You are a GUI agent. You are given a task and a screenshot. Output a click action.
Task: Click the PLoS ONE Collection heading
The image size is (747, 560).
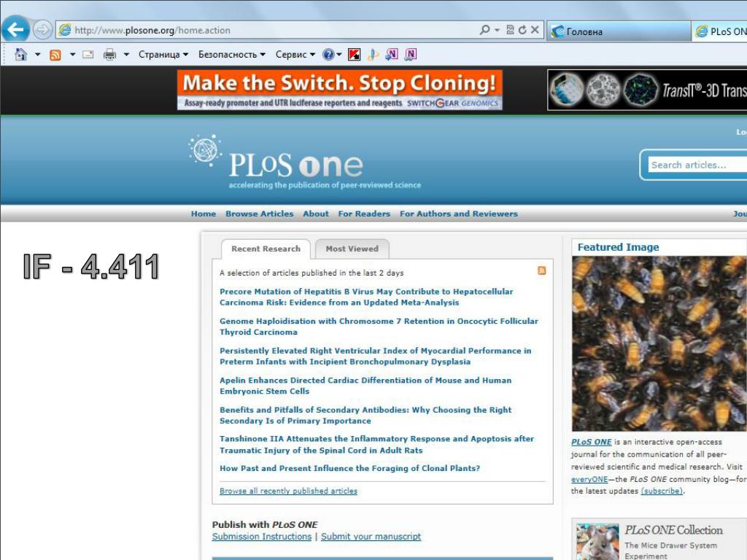tap(673, 530)
